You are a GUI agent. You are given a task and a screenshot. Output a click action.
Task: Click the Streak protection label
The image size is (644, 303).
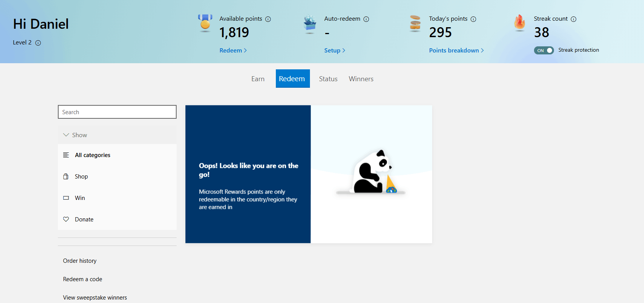tap(578, 50)
